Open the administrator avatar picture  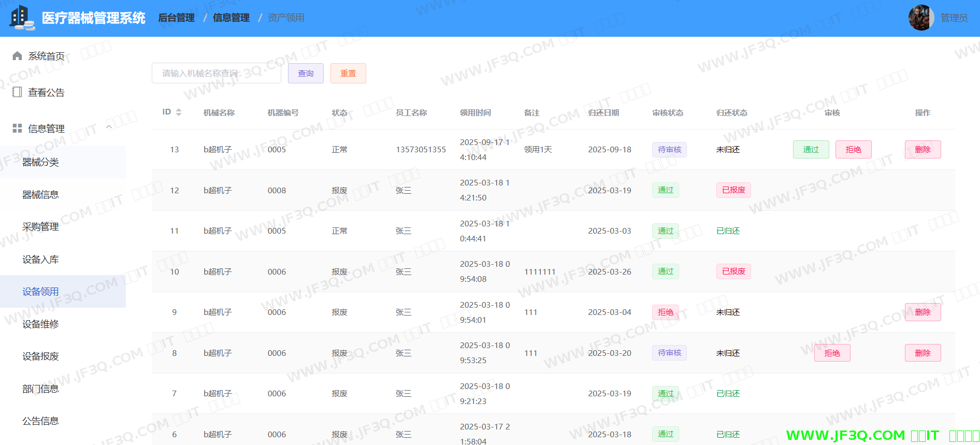[921, 18]
